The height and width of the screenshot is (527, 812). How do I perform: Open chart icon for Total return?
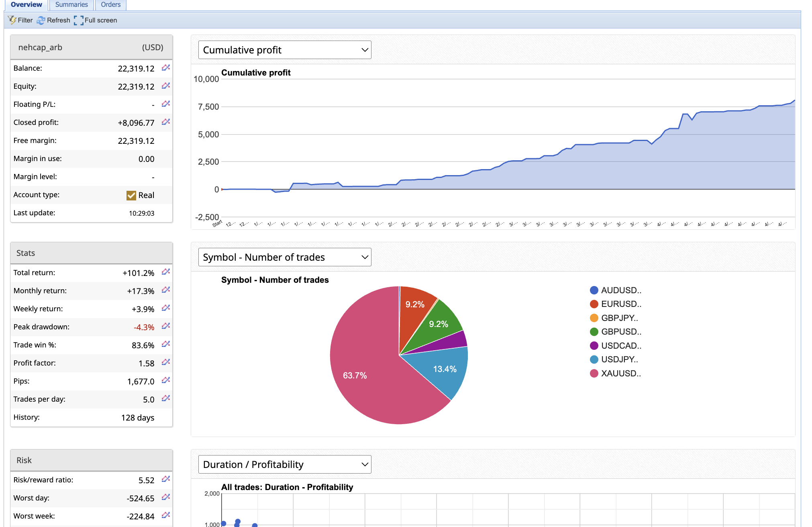tap(165, 272)
